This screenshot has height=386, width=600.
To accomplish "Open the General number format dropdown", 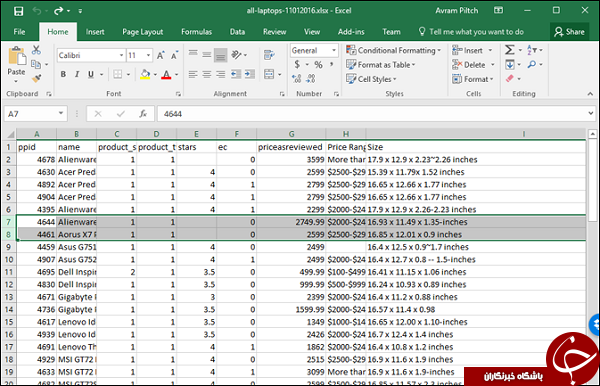I will click(334, 50).
